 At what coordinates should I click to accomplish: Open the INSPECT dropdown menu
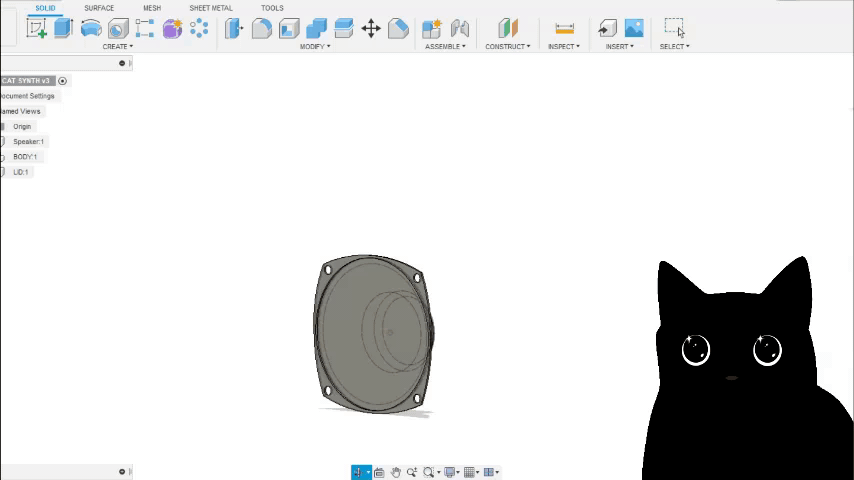pyautogui.click(x=564, y=47)
